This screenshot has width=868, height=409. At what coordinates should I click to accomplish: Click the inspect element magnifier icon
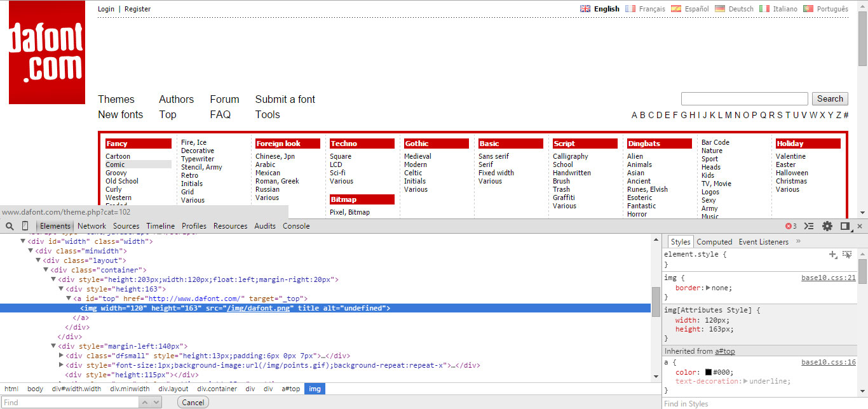[x=10, y=226]
